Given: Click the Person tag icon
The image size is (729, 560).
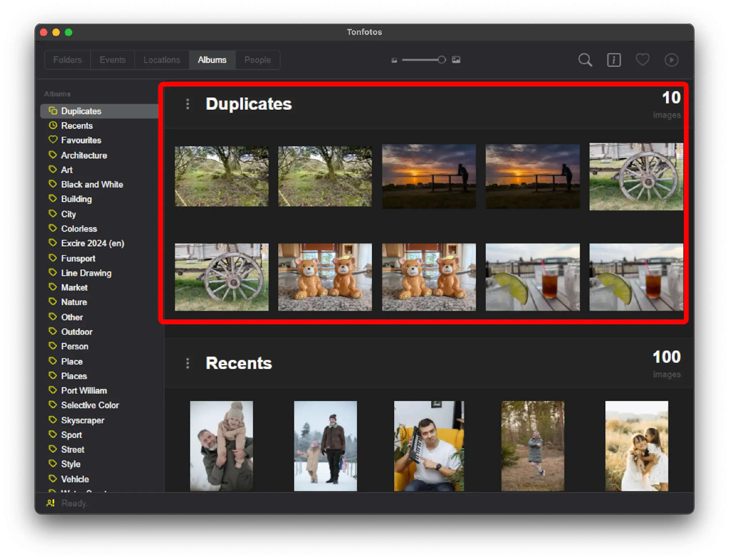Looking at the screenshot, I should 53,346.
